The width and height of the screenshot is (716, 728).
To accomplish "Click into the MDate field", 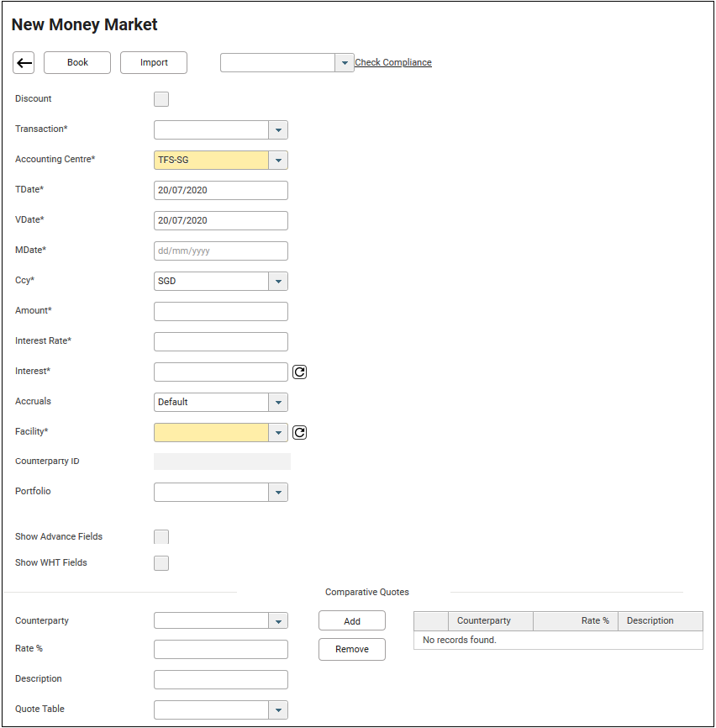I will pos(221,251).
